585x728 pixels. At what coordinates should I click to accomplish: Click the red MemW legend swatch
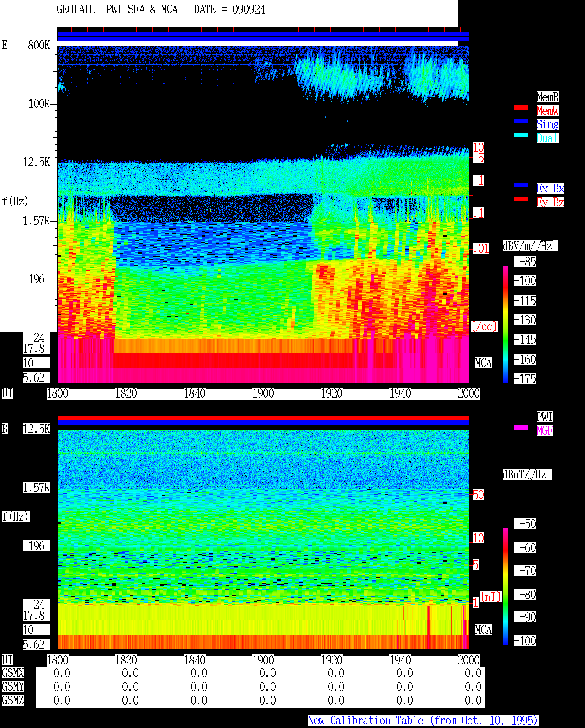521,107
